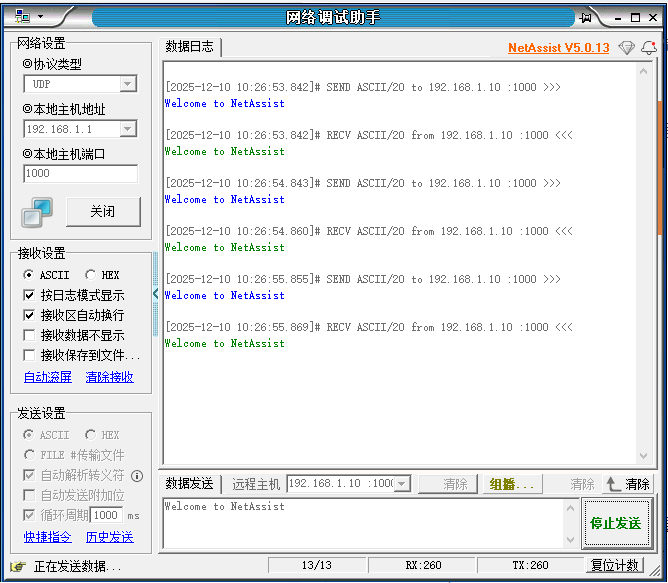Toggle auto parse escape characters checkbox
668x583 pixels.
pos(29,475)
